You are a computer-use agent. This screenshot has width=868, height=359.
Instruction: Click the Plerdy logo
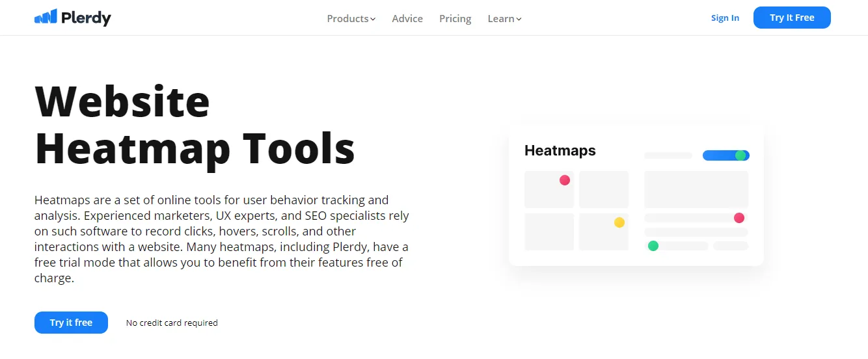pos(72,18)
